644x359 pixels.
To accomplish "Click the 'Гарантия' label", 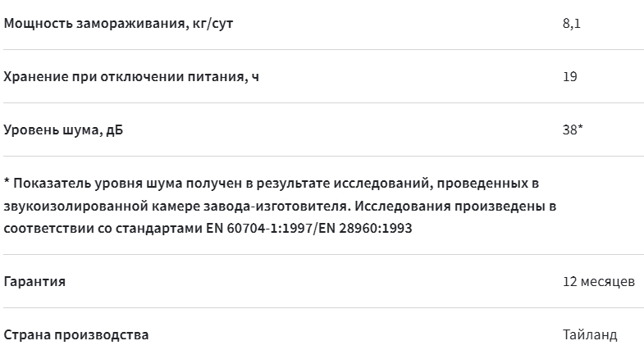I will (34, 282).
